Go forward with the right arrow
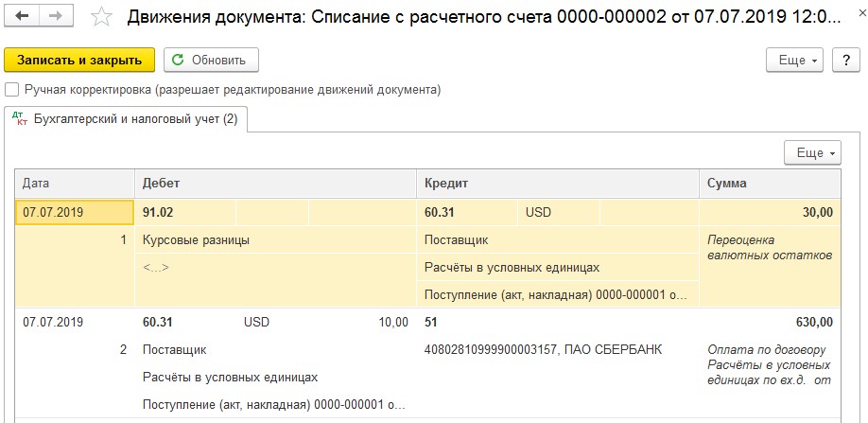Image resolution: width=868 pixels, height=423 pixels. pos(54,17)
